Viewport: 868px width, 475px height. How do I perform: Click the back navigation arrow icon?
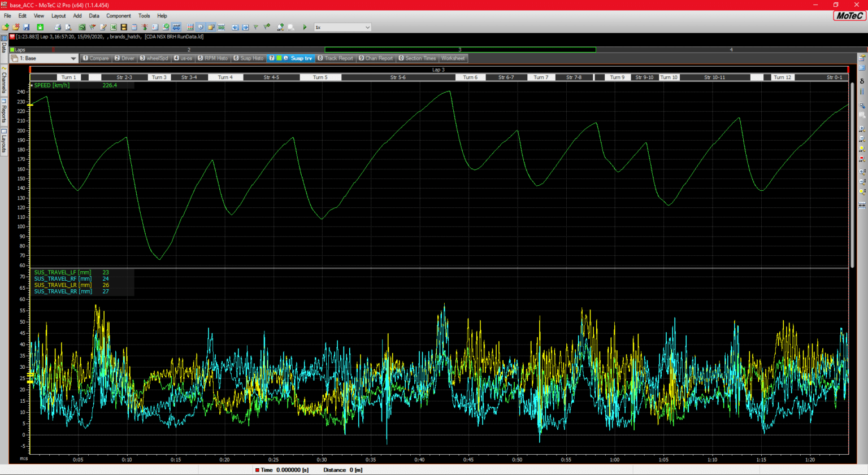click(236, 27)
